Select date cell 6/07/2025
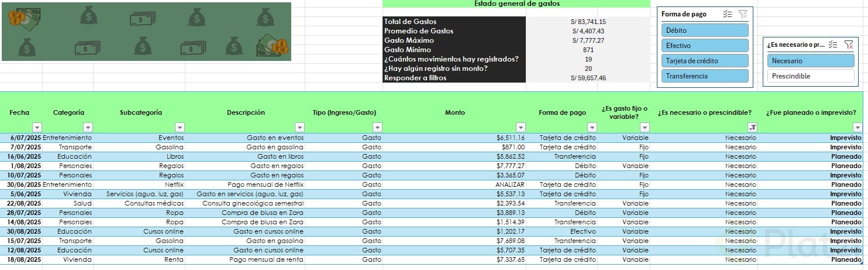Viewport: 868px width, 270px height. [x=22, y=138]
